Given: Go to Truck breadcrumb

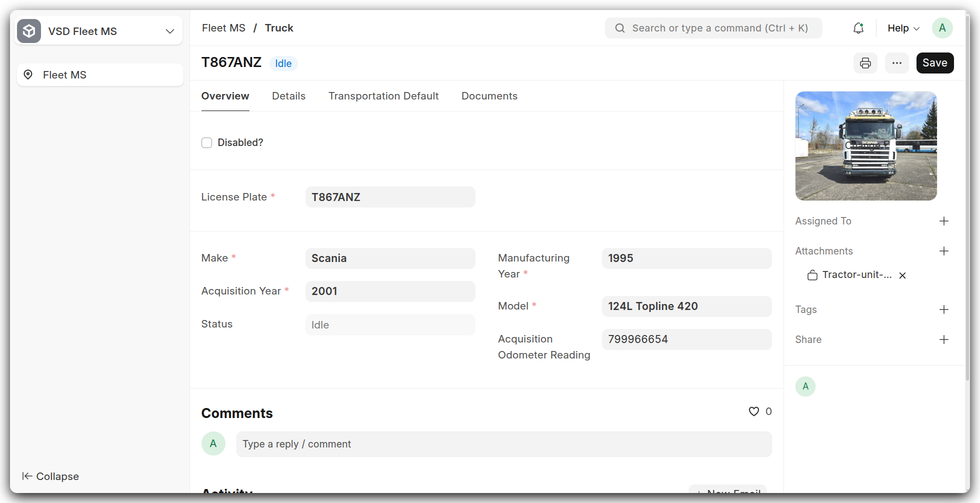Looking at the screenshot, I should pos(279,28).
